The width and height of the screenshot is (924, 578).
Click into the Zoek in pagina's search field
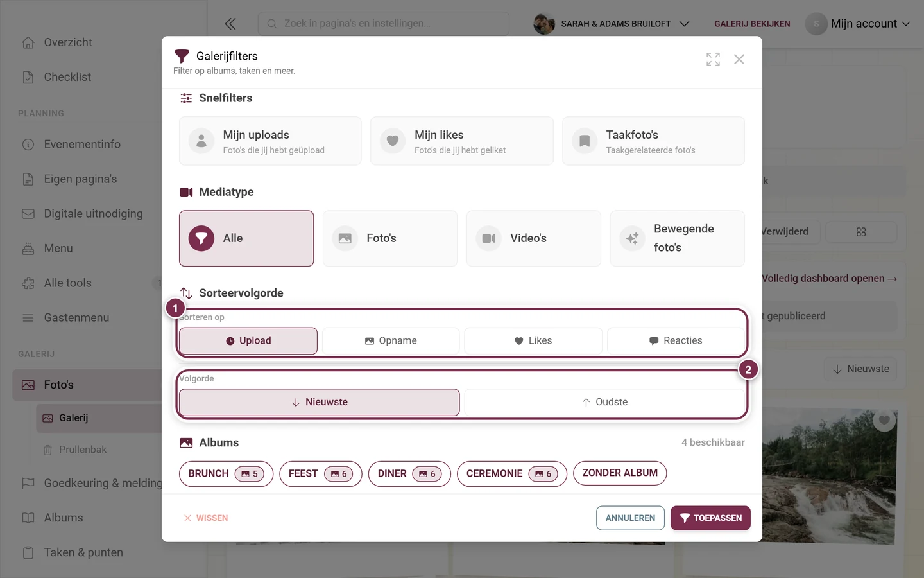click(384, 24)
